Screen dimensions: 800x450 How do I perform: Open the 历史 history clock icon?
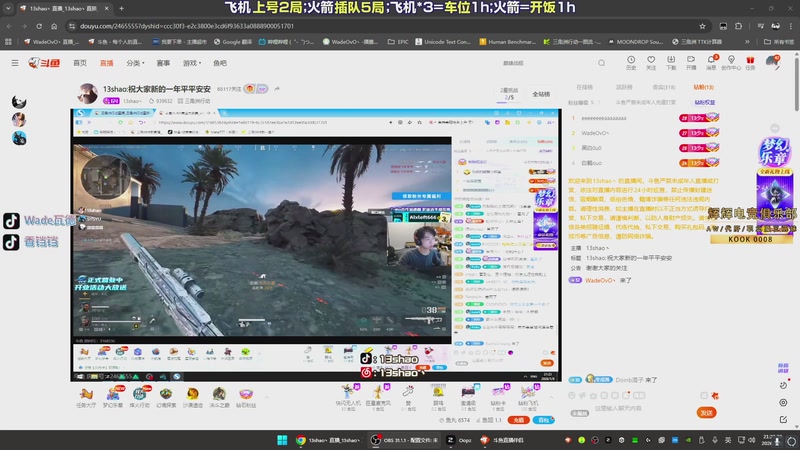point(631,63)
